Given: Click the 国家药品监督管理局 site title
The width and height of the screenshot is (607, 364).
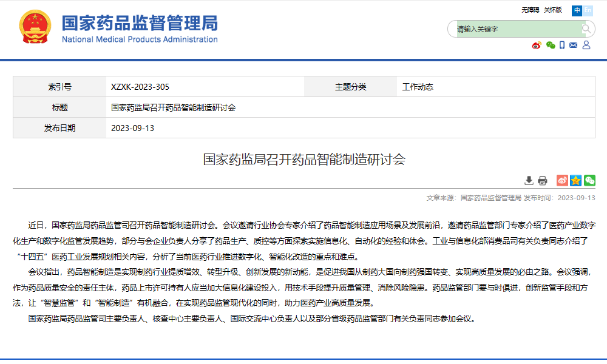Looking at the screenshot, I should point(140,23).
